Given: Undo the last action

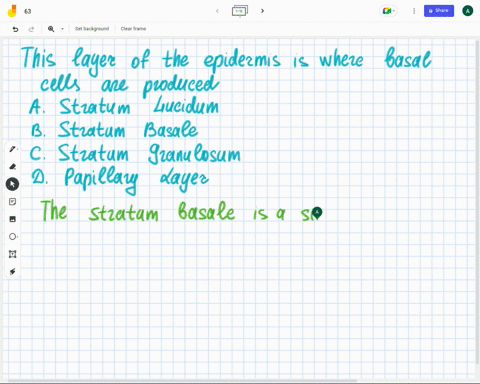Looking at the screenshot, I should [15, 29].
